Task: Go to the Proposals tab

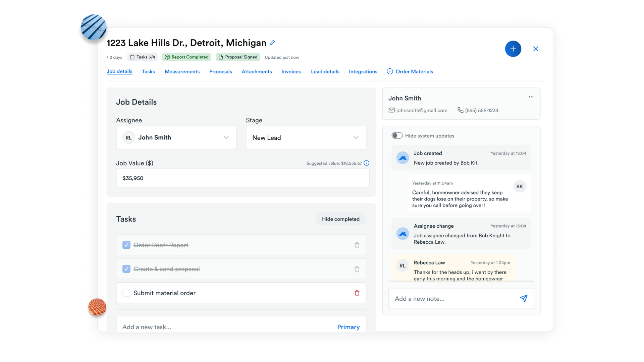Action: (221, 72)
